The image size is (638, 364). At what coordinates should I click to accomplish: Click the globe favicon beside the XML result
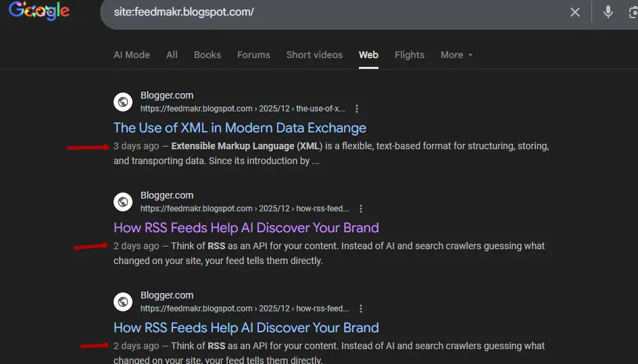pyautogui.click(x=123, y=102)
